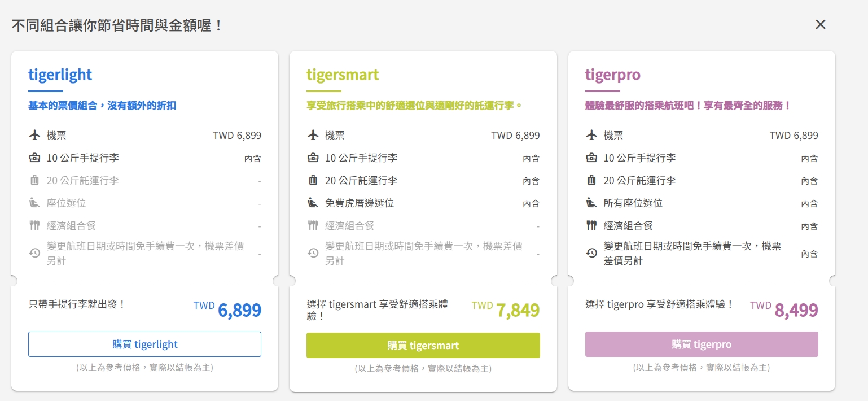Click the airplane icon in tigerlight card
The image size is (868, 401).
tap(34, 136)
